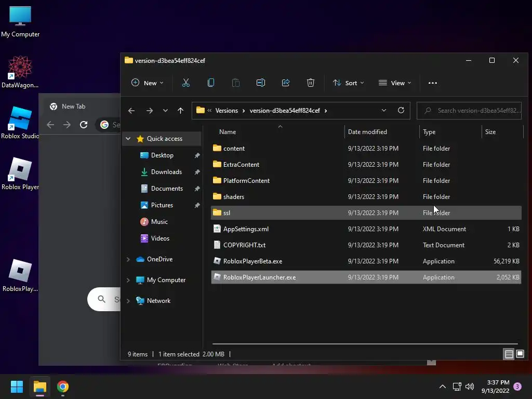This screenshot has height=399, width=532.
Task: Select COPYRIGHT.txt file
Action: coord(366,245)
